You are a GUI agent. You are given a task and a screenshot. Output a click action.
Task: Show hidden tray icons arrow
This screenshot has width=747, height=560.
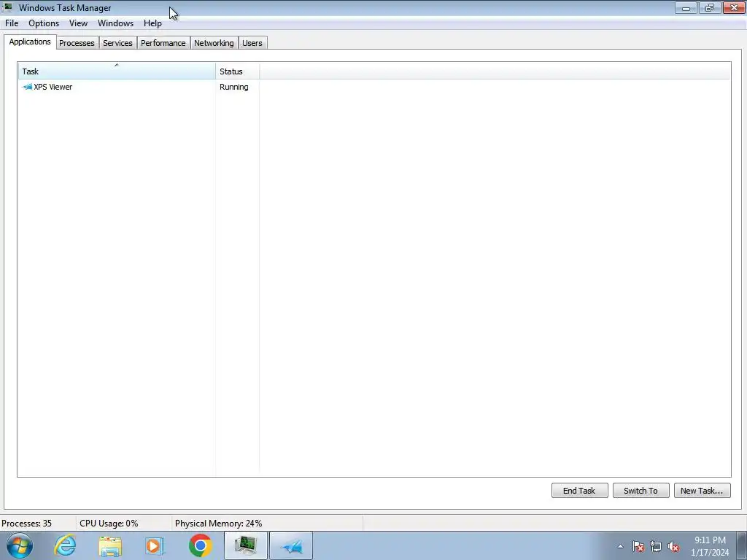pos(620,547)
